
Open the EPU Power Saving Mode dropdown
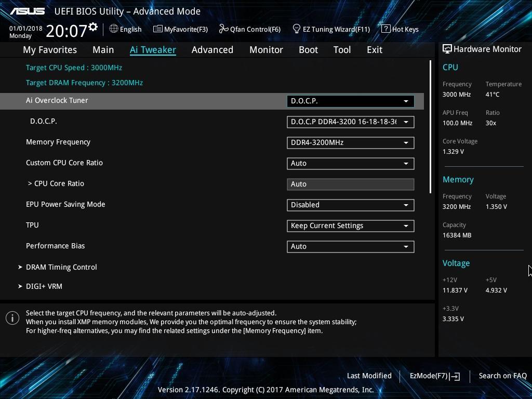(x=351, y=205)
